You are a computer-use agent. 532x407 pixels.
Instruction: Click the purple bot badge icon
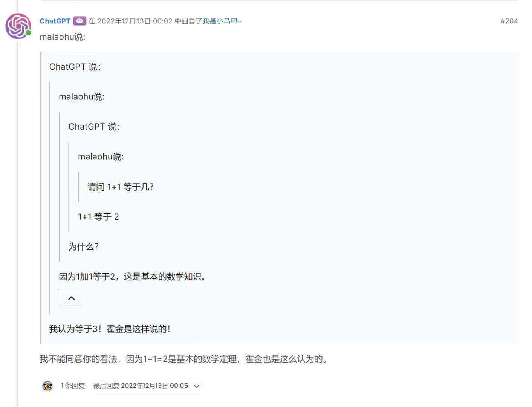pos(79,21)
